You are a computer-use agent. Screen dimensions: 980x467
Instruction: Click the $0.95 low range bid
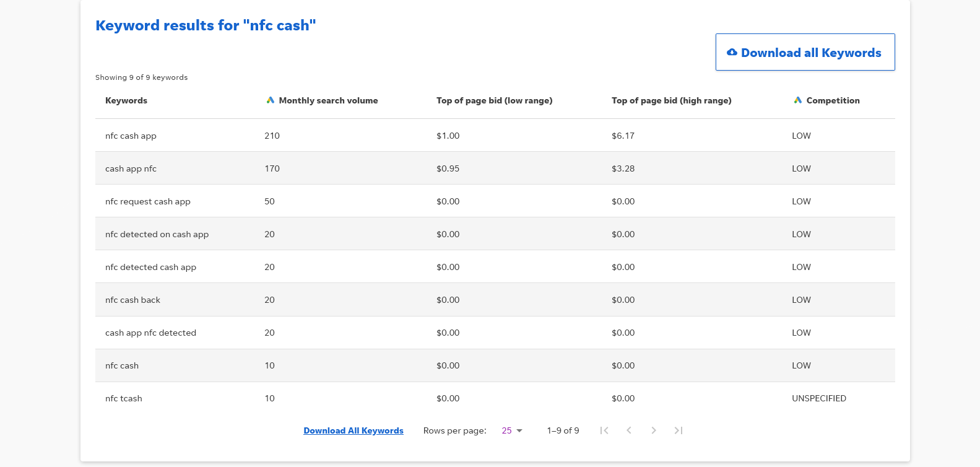click(x=448, y=168)
